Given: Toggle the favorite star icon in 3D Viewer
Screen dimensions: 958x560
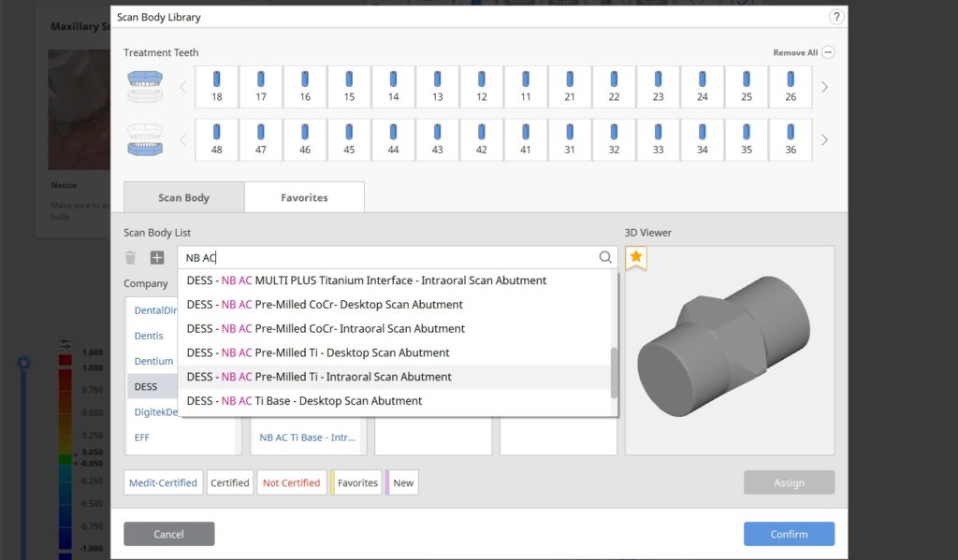Looking at the screenshot, I should click(636, 257).
